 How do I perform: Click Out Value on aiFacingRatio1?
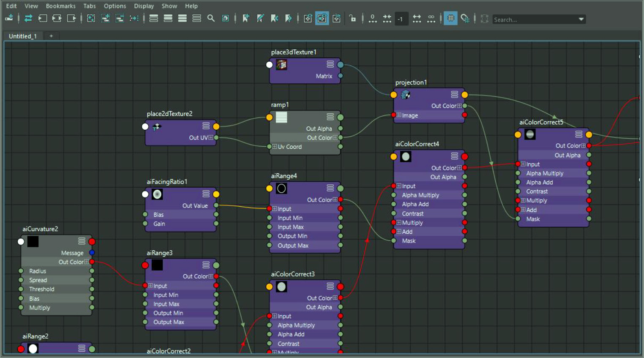click(x=195, y=206)
